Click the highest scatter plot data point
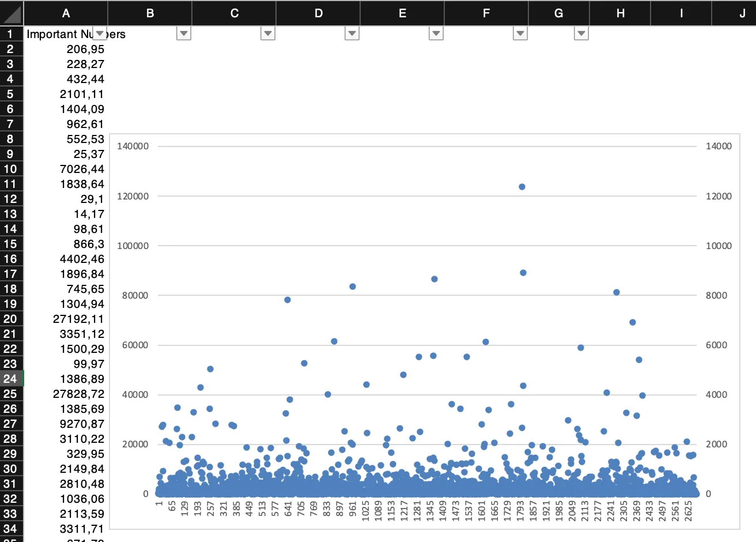Screen dimensions: 756x542 coord(522,186)
